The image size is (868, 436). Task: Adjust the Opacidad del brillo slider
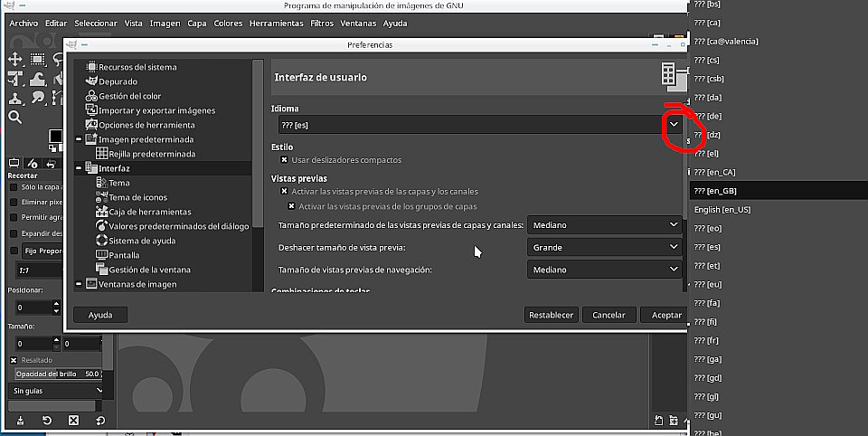tap(58, 374)
